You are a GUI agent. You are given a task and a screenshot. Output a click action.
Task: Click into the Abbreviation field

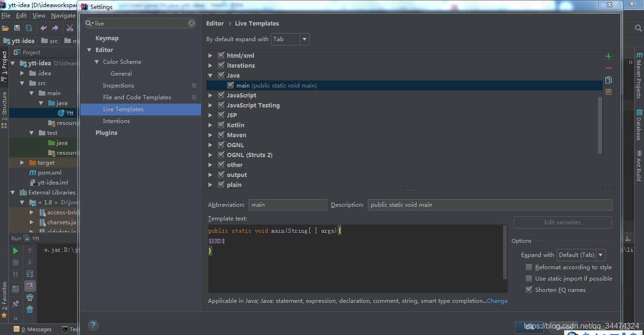tap(288, 205)
